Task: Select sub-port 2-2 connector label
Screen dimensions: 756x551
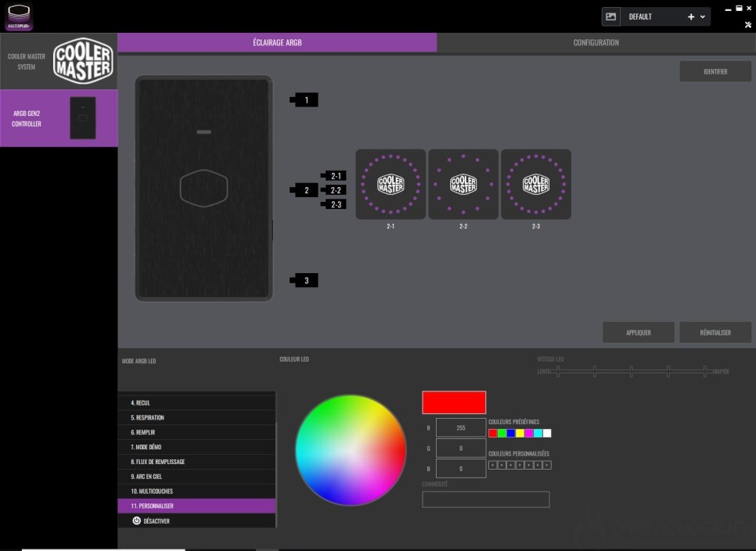Action: [333, 190]
